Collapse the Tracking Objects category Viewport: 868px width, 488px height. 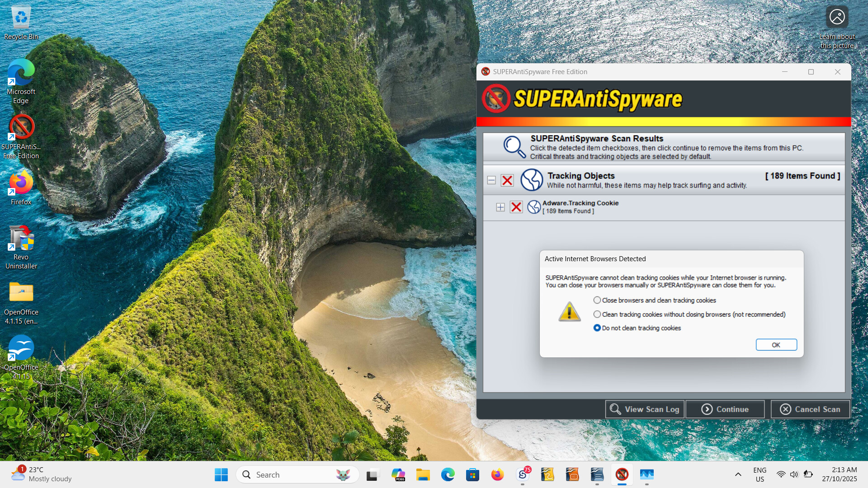491,180
